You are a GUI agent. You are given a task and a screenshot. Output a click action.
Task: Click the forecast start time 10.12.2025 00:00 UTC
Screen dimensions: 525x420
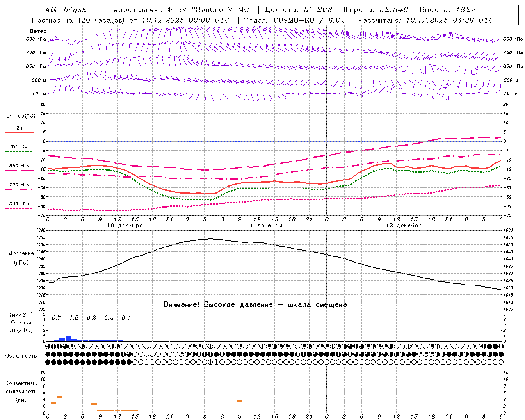185,20
